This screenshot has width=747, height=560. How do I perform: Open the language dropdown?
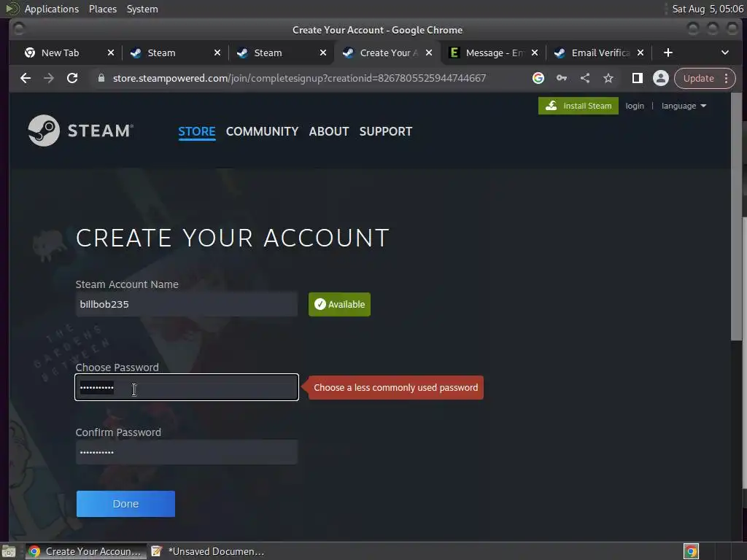(684, 106)
